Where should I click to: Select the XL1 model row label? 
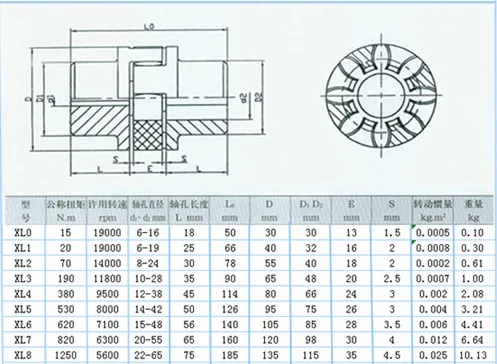click(x=23, y=248)
